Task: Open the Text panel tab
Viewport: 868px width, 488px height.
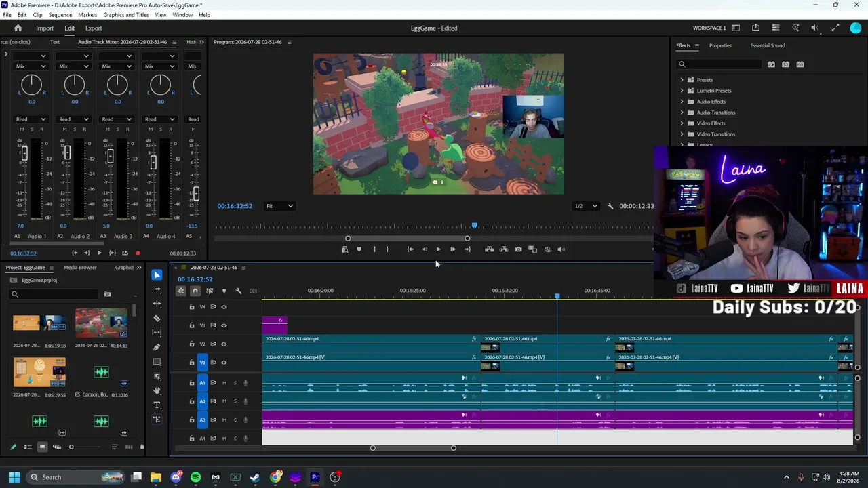Action: (55, 42)
